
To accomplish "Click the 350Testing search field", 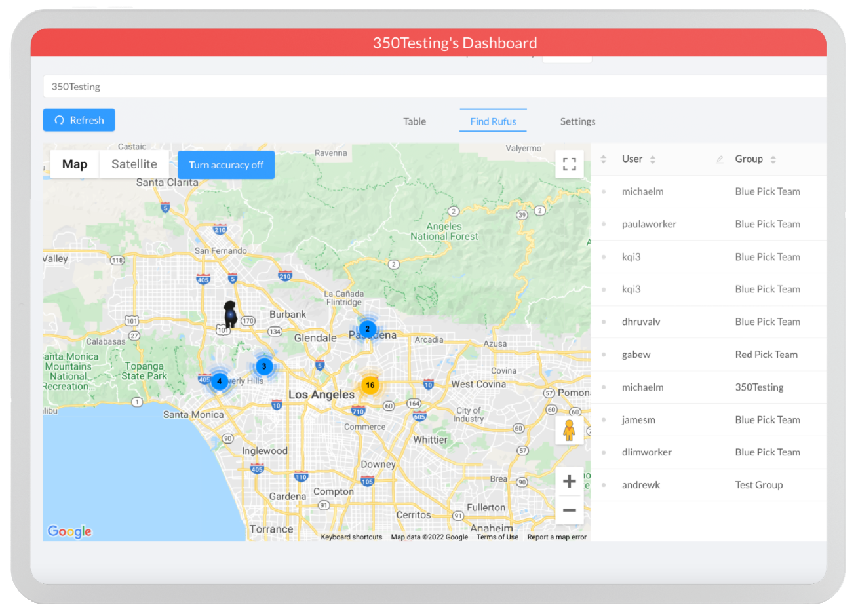I will [262, 86].
